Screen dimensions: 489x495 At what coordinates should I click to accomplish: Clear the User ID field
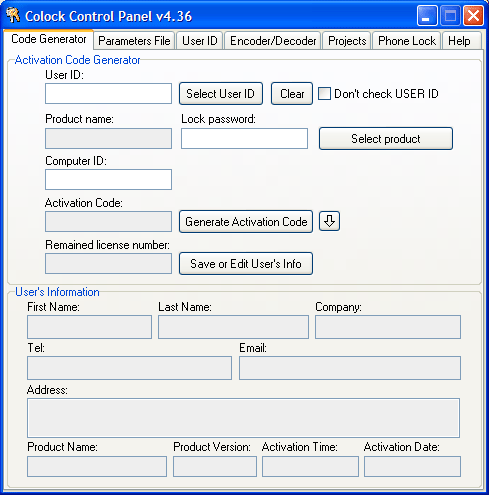coord(292,94)
